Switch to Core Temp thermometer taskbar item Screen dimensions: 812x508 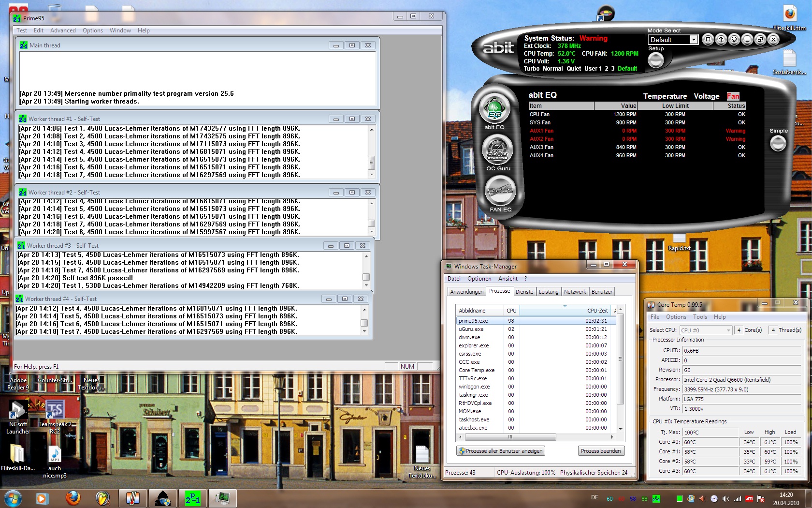[132, 498]
